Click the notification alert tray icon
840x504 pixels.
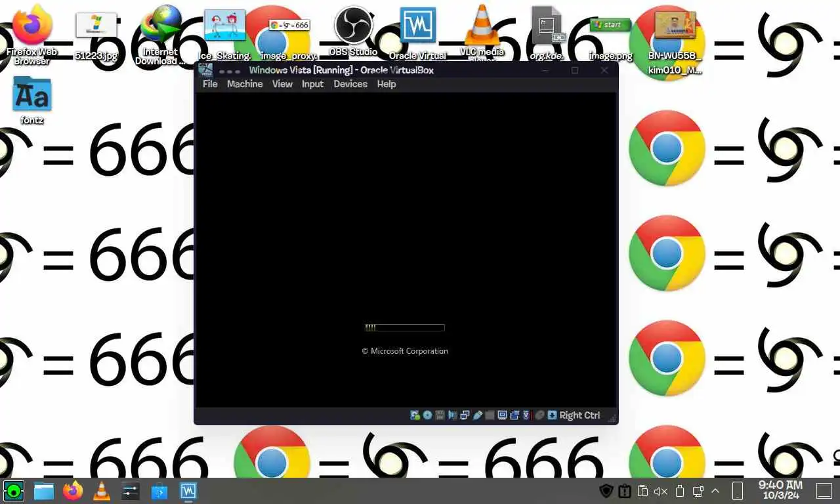[625, 491]
